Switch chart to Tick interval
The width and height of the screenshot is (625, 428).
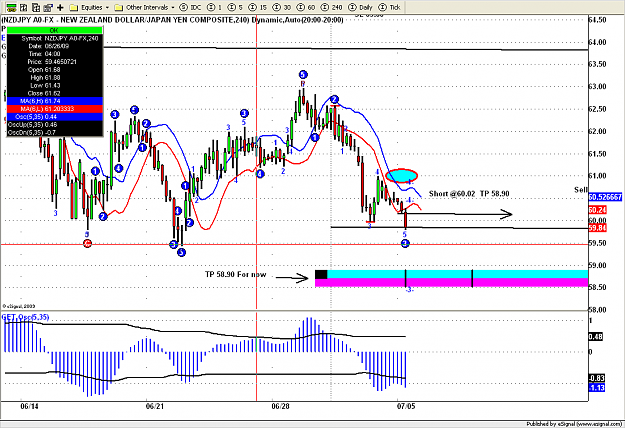(389, 7)
